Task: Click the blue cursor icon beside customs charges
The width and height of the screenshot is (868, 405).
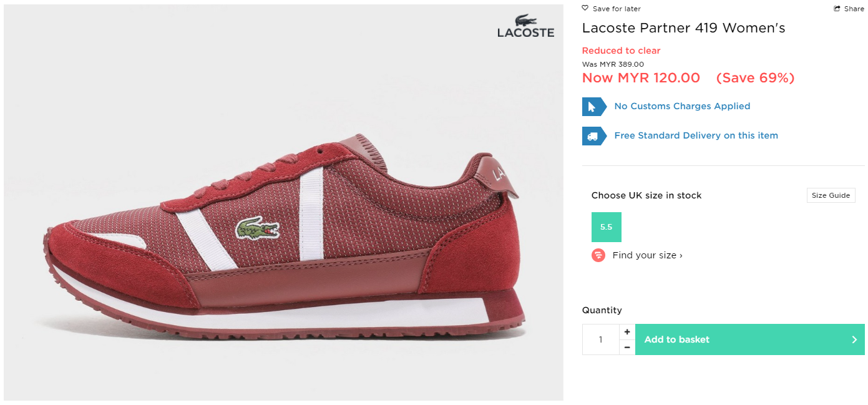Action: click(593, 107)
